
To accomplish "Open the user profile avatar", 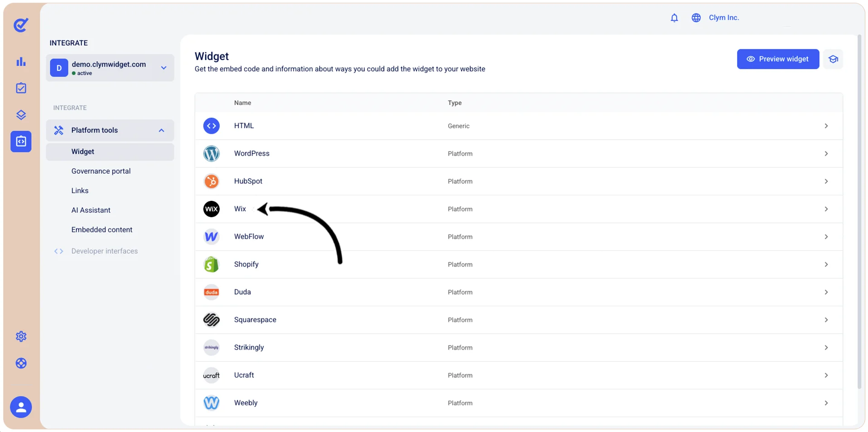I will (x=21, y=407).
